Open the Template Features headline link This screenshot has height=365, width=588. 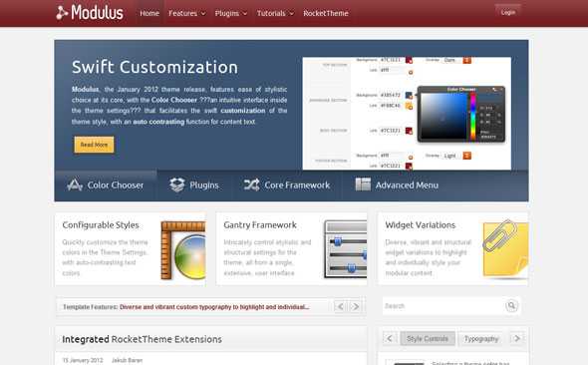click(x=214, y=307)
